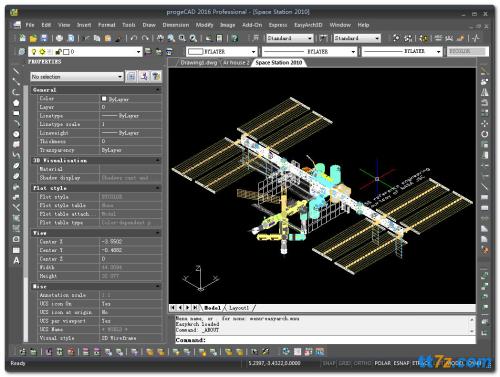
Task: Open the Express menu
Action: coord(278,25)
